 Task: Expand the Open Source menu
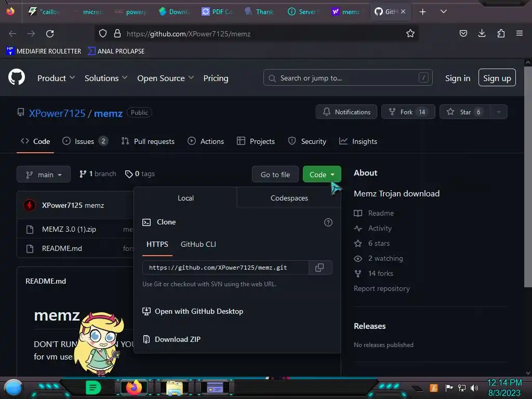point(166,78)
